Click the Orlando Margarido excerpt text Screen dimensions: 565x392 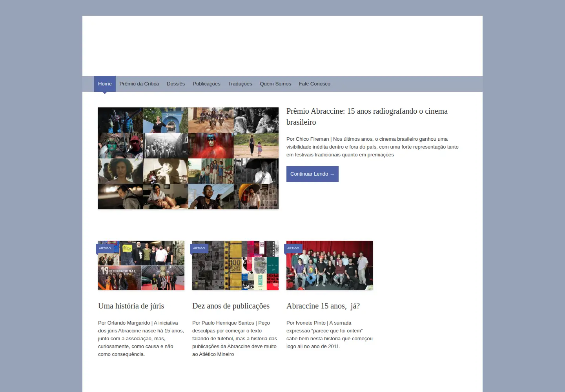(141, 339)
